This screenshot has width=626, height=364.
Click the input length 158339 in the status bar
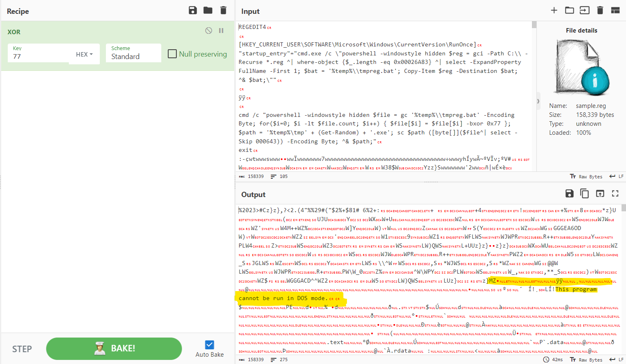click(251, 176)
